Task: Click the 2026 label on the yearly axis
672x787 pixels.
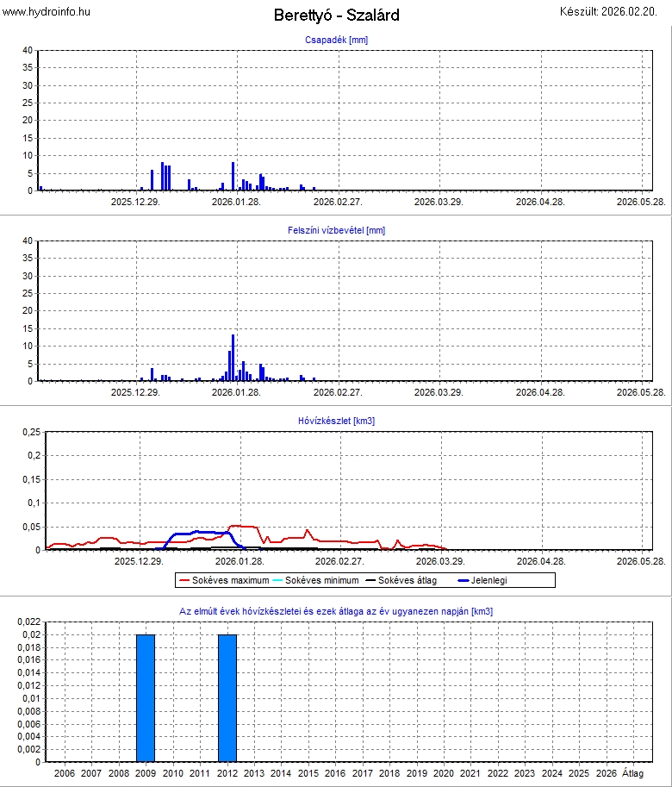Action: (x=606, y=773)
